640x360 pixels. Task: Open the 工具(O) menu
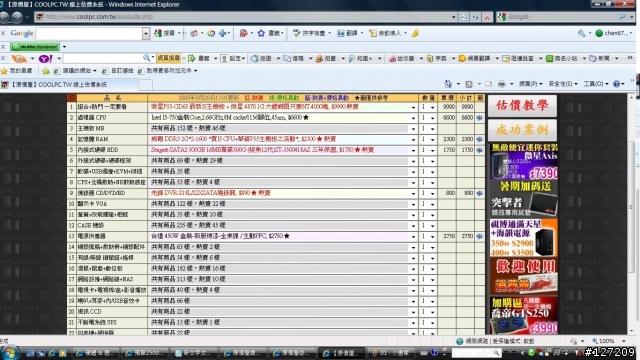click(x=596, y=84)
